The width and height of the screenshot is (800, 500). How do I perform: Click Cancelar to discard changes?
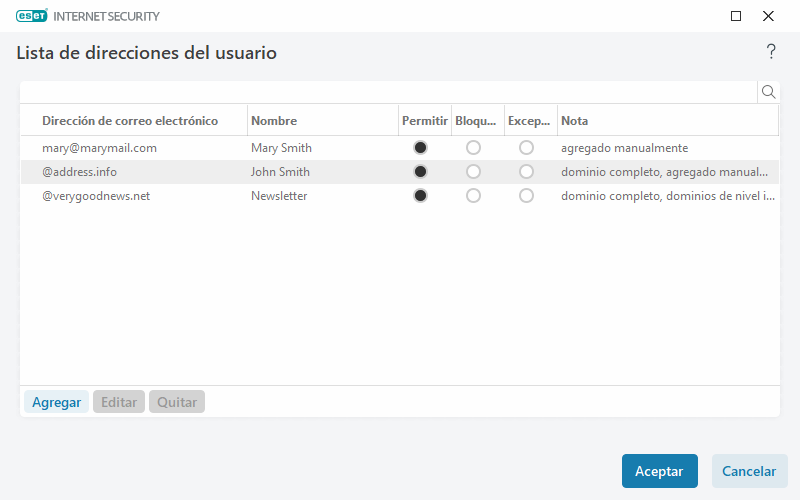[749, 471]
